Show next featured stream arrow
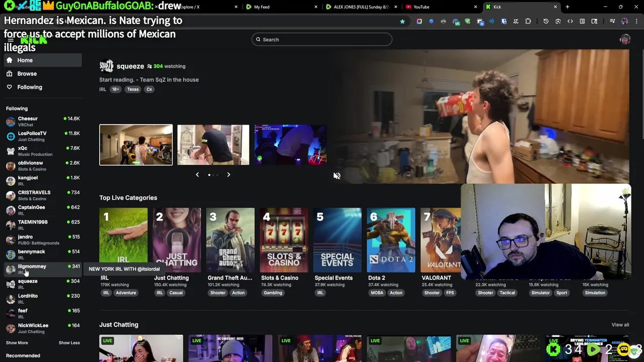Screen dimensions: 644x362 tap(228, 174)
